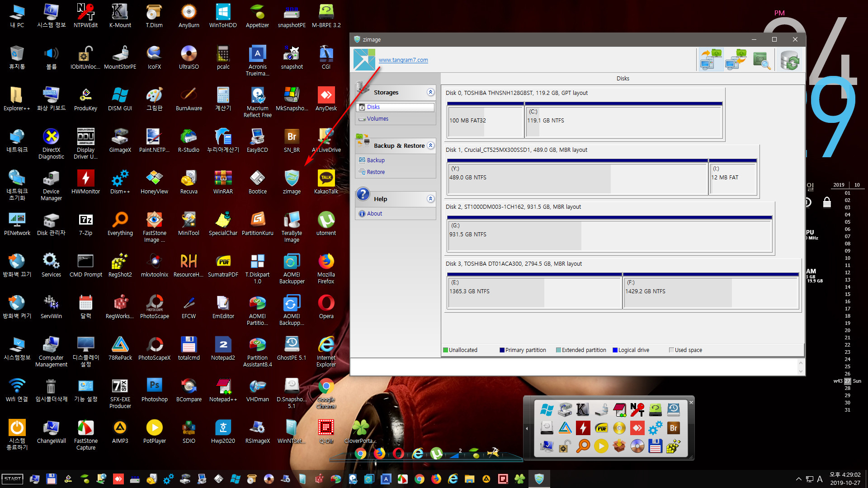The width and height of the screenshot is (868, 488).
Task: Click the GhostPE 5.1 desktop icon
Action: [292, 348]
